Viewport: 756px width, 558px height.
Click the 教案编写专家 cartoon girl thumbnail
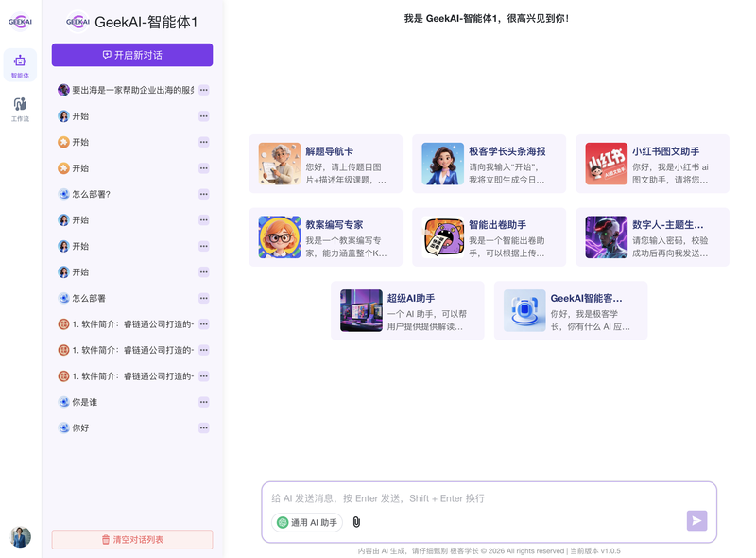tap(280, 237)
